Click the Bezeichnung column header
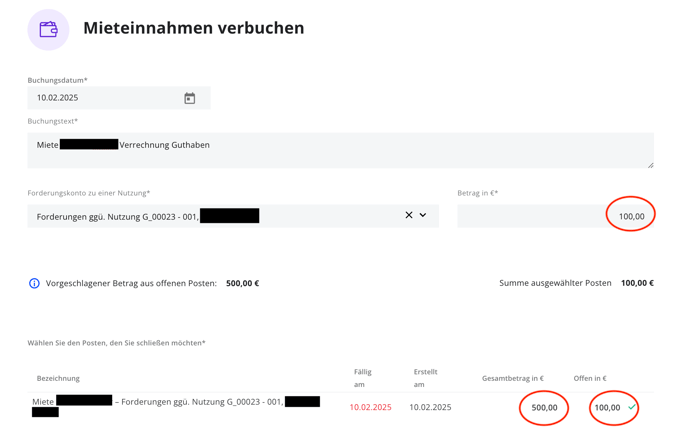The height and width of the screenshot is (448, 688). pos(58,378)
